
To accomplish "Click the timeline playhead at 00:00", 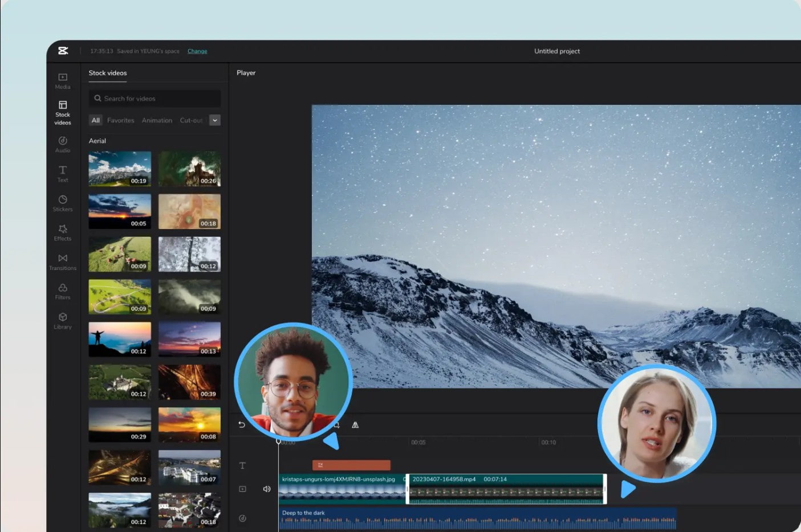I will pos(279,441).
